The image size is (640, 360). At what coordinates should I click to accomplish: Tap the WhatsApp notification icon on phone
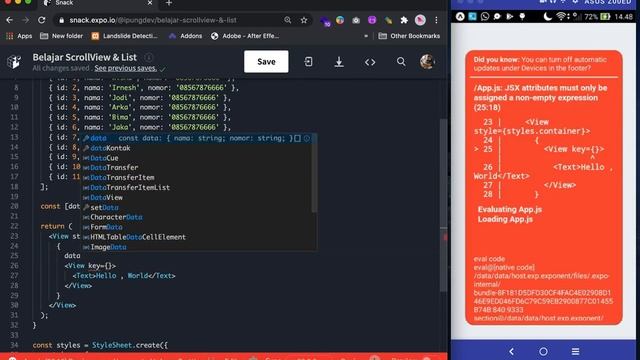(484, 17)
